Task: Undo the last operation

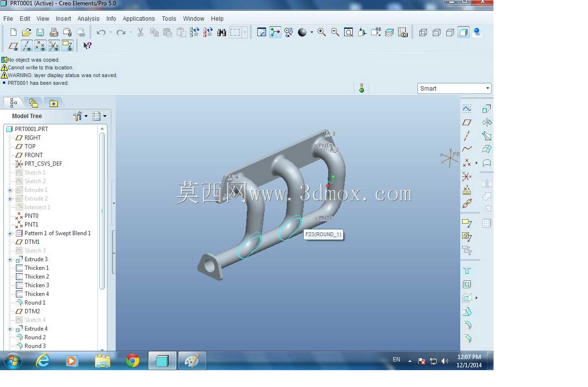Action: click(101, 32)
